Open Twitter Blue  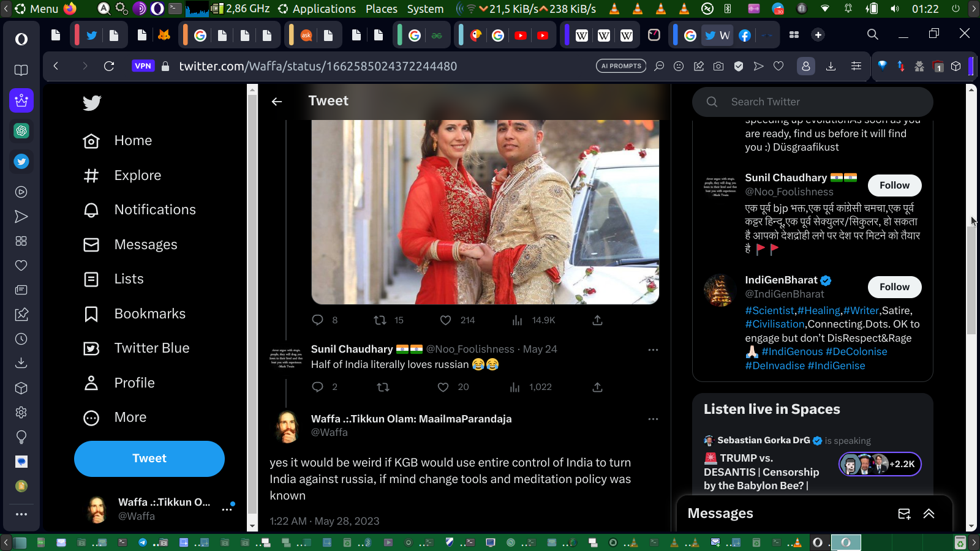[136, 348]
